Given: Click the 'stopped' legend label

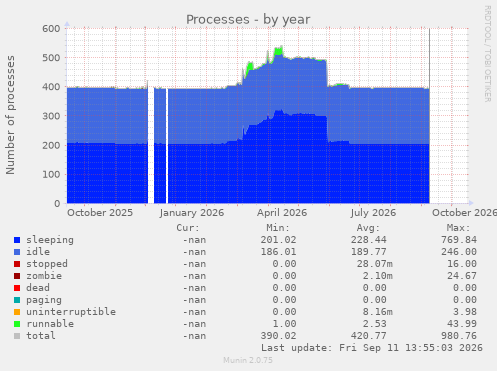Looking at the screenshot, I should (47, 264).
